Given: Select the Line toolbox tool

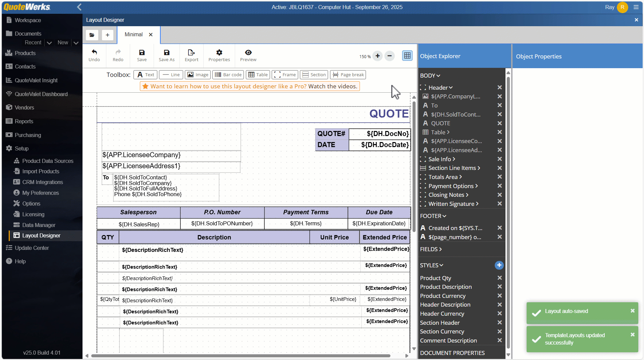Looking at the screenshot, I should (x=171, y=75).
